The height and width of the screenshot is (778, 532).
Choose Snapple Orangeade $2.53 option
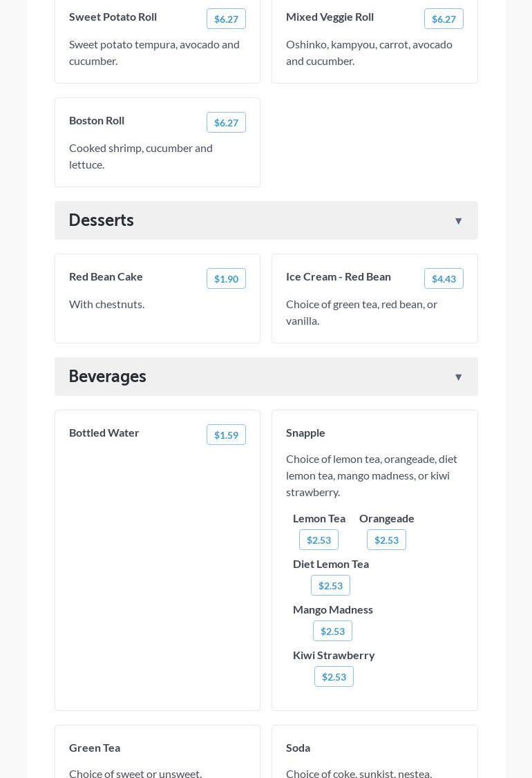(386, 540)
